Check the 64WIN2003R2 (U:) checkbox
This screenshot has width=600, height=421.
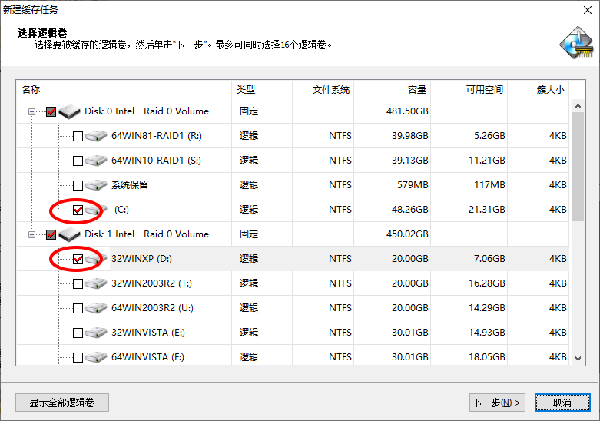(x=78, y=308)
